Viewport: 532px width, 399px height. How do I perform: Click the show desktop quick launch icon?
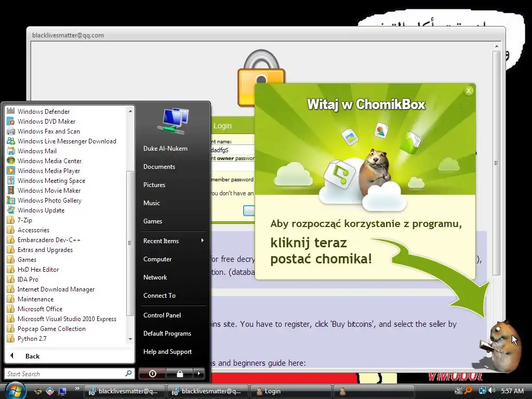(62, 391)
